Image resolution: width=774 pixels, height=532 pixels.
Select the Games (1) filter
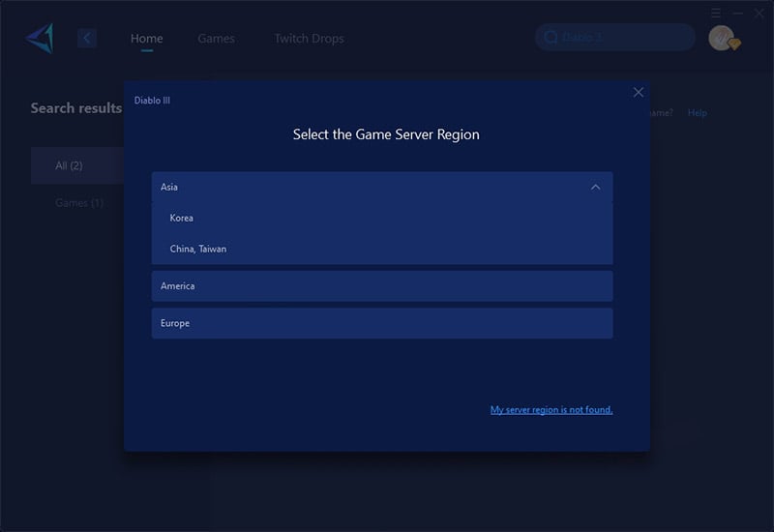79,203
